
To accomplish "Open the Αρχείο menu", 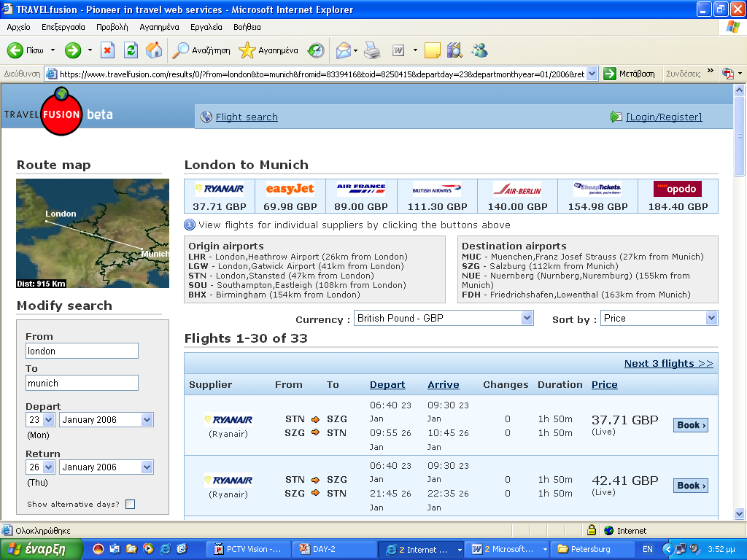I will [18, 27].
